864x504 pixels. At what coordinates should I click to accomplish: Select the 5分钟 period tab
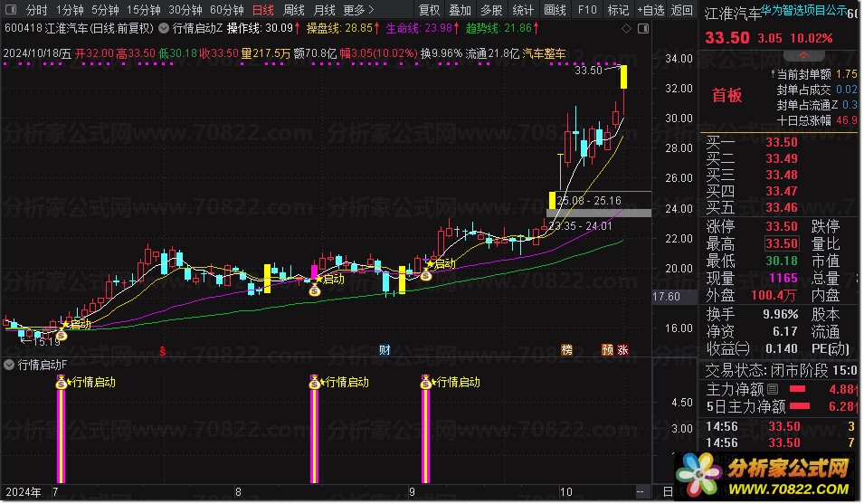[105, 10]
